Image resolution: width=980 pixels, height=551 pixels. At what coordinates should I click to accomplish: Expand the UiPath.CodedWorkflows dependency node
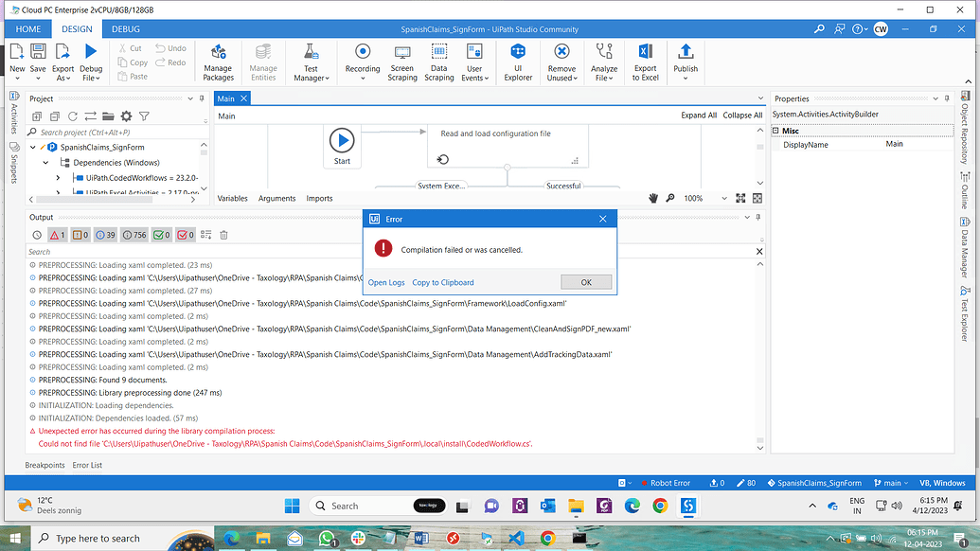(59, 176)
